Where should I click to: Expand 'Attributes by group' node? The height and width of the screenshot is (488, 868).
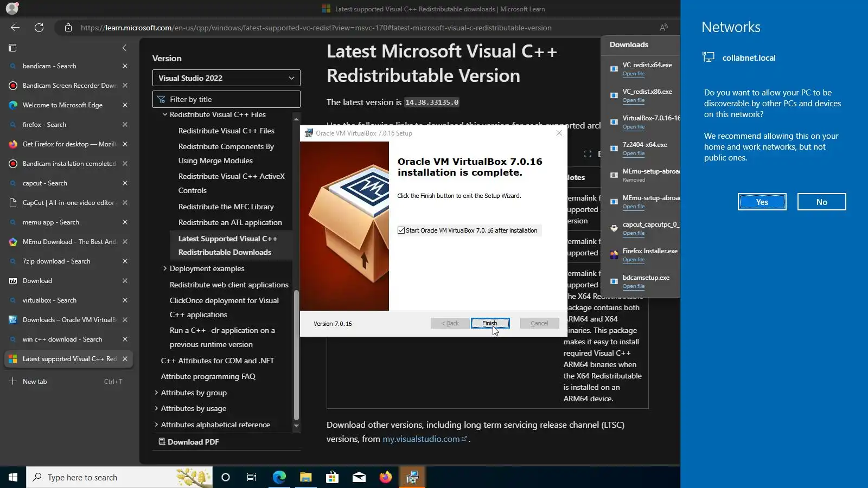coord(156,393)
